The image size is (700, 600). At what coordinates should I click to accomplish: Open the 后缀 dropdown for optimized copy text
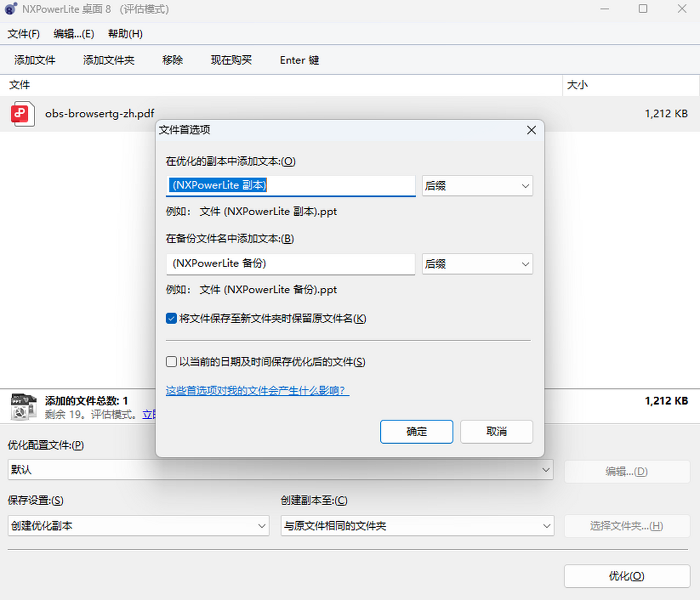click(477, 186)
